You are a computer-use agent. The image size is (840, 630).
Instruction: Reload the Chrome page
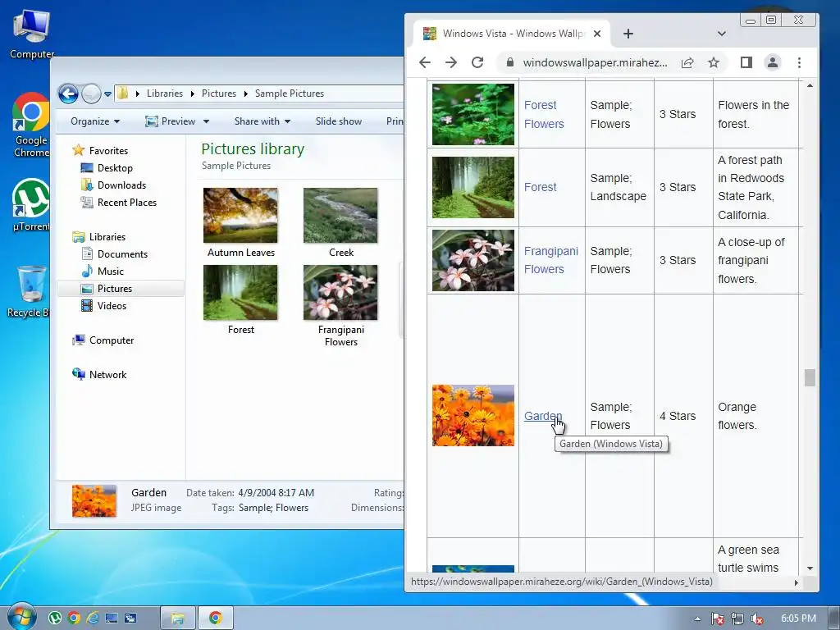pyautogui.click(x=477, y=62)
